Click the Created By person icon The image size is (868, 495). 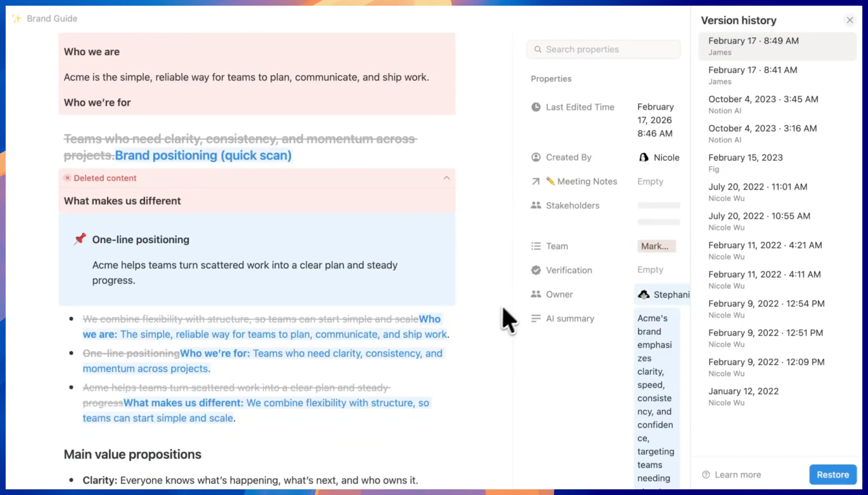536,157
